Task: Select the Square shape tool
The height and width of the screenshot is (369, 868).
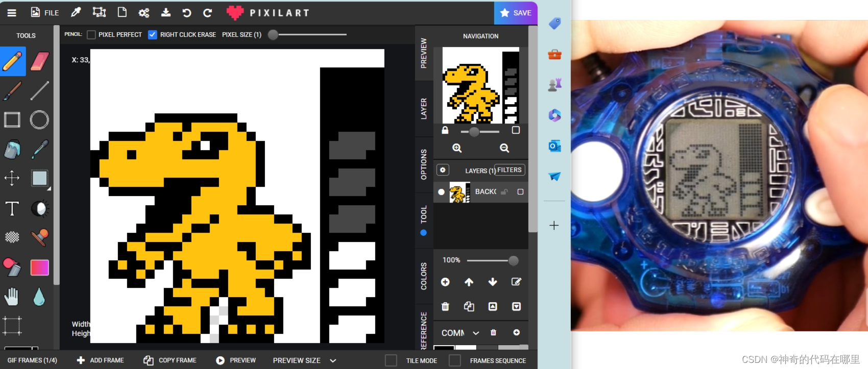Action: [12, 120]
